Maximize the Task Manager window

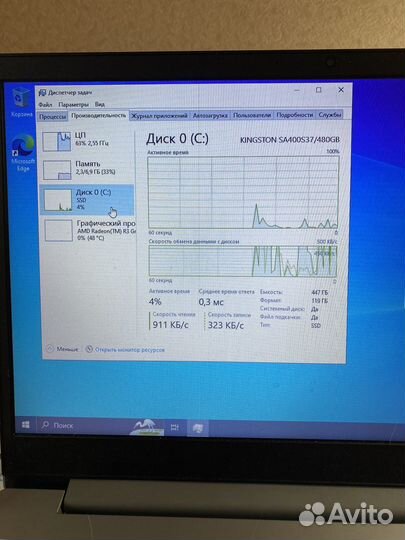319,90
